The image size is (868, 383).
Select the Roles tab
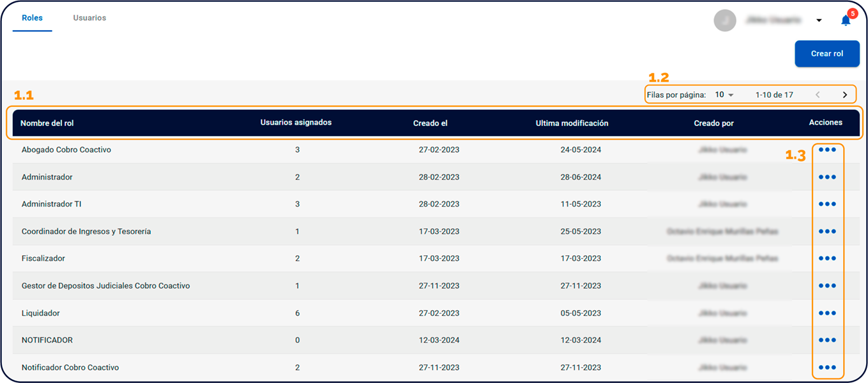pos(32,18)
